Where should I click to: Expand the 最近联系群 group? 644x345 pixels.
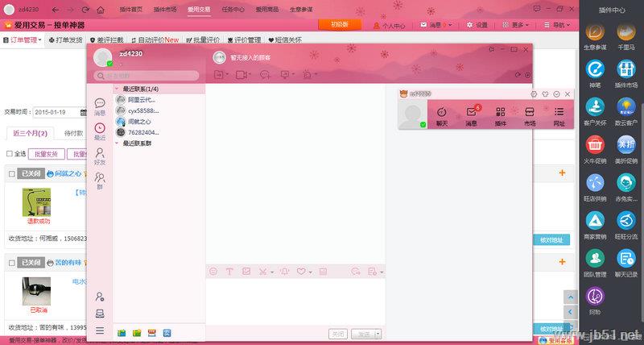[118, 143]
